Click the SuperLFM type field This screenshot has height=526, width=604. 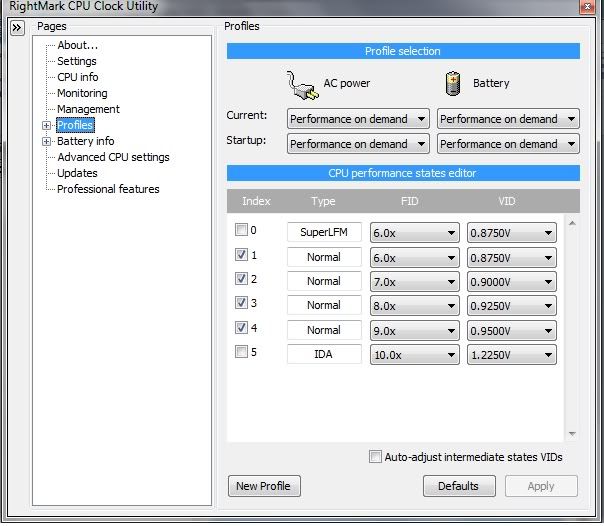324,232
